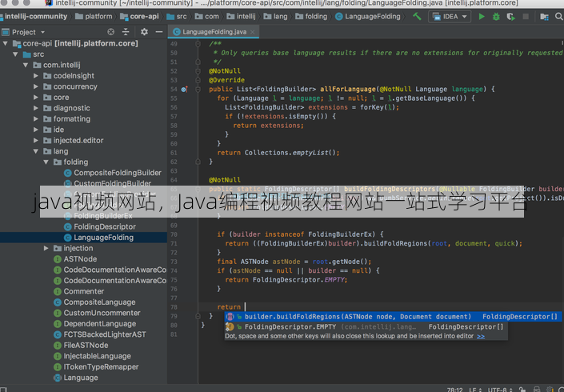The height and width of the screenshot is (392, 564).
Task: Click the folding breadcrumb in the navigation bar
Action: 311,17
